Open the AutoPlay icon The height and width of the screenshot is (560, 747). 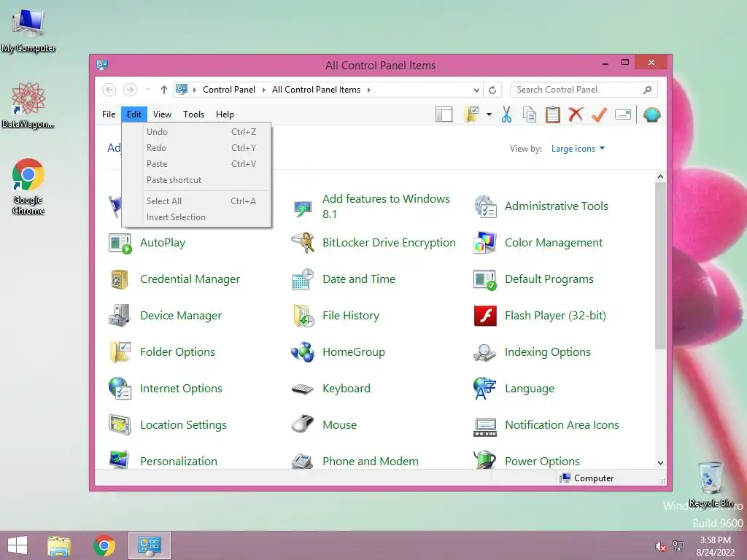120,243
